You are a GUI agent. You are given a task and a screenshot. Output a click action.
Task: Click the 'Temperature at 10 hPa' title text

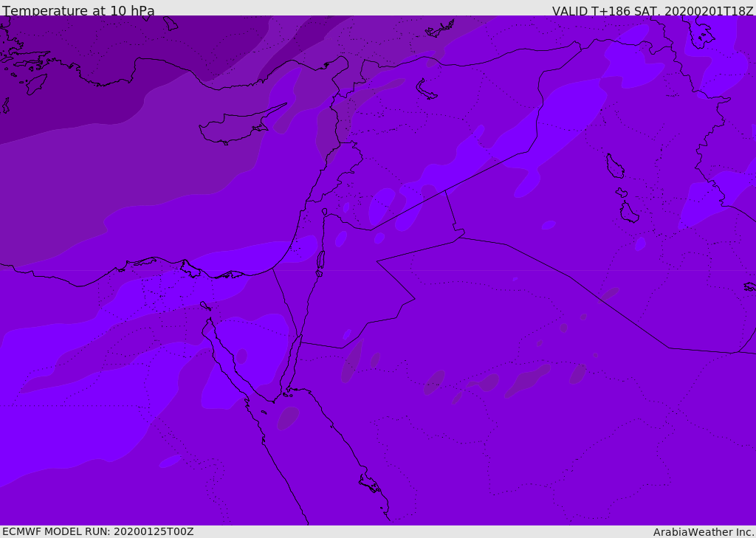[x=78, y=10]
